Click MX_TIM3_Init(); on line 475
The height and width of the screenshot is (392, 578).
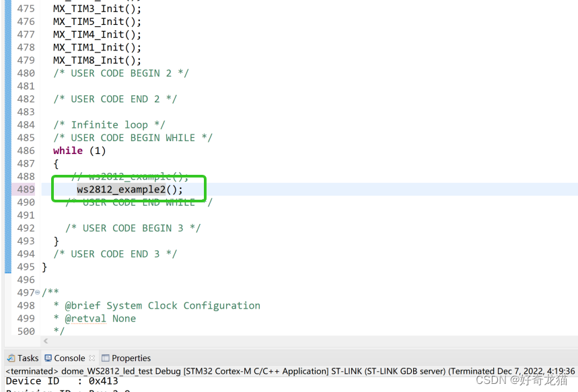97,9
